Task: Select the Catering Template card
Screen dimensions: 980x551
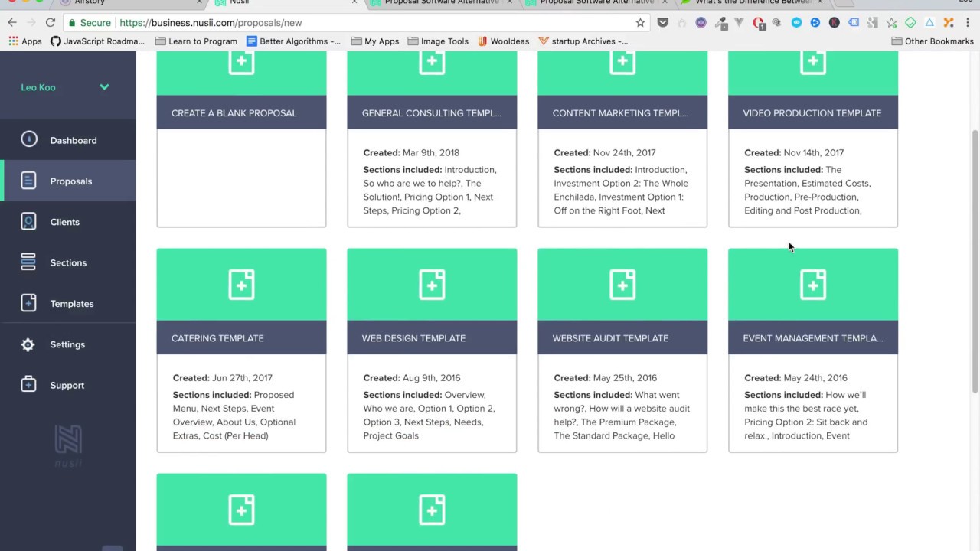Action: (x=241, y=337)
